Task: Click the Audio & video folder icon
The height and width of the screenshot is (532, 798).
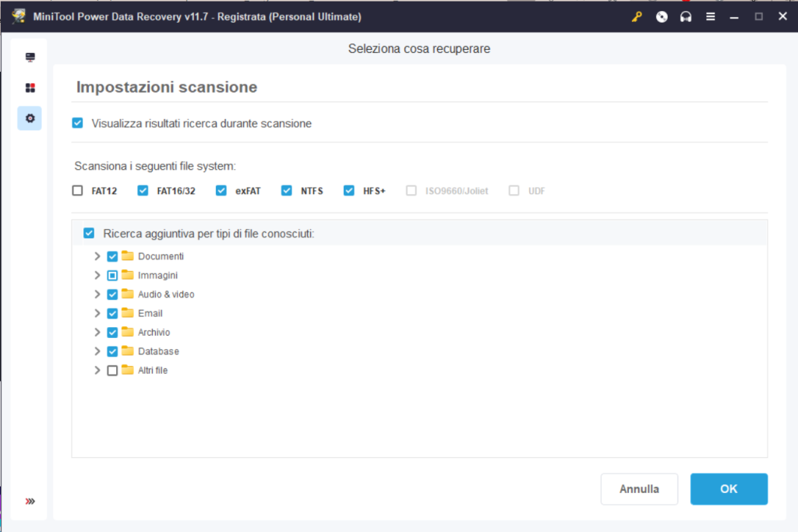Action: (128, 294)
